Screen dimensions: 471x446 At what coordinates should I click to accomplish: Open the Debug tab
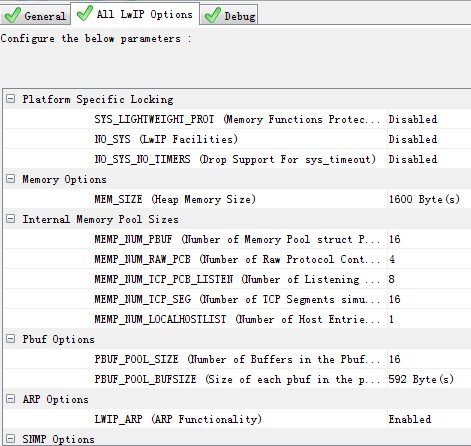229,16
